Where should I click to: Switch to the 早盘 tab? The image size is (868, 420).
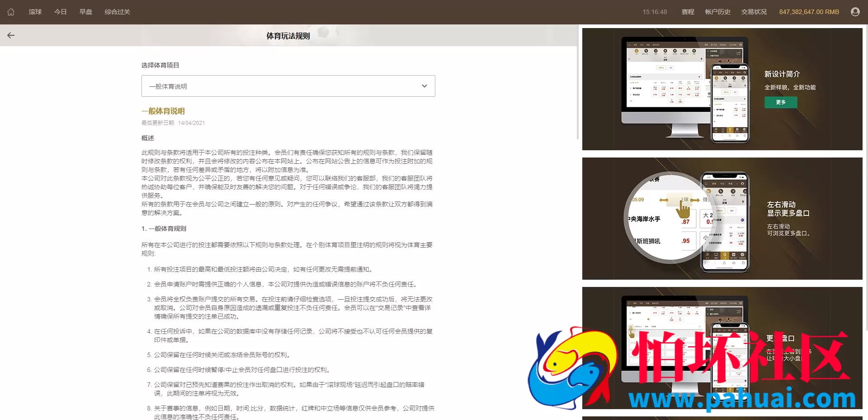86,12
